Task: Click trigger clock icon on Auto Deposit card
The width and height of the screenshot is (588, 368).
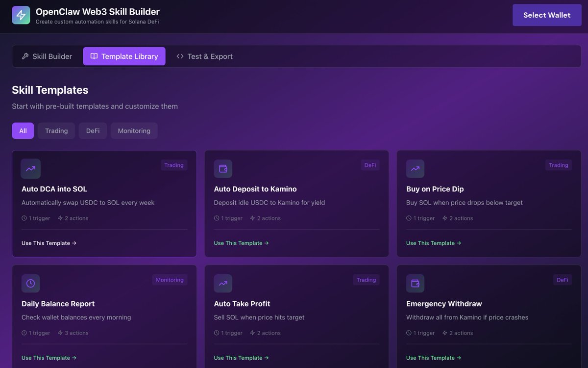Action: pyautogui.click(x=217, y=218)
